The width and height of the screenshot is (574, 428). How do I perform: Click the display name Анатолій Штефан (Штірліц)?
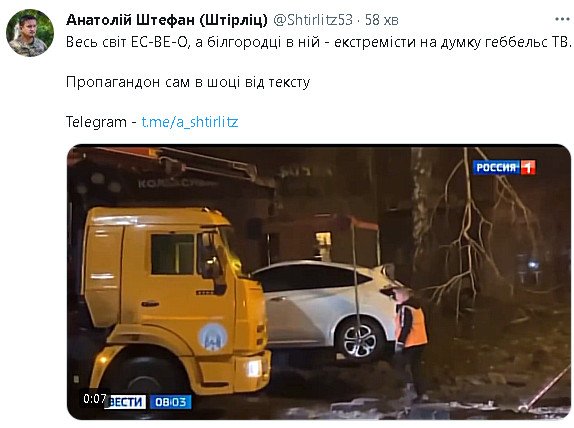point(167,20)
